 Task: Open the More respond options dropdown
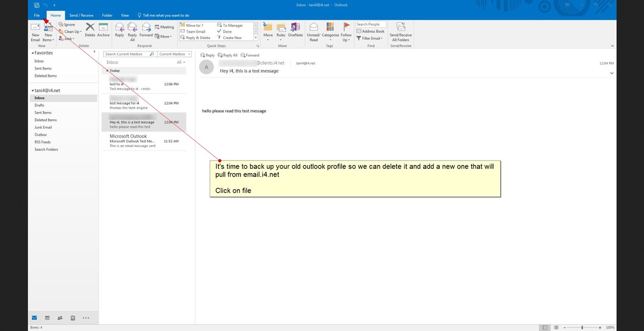163,36
